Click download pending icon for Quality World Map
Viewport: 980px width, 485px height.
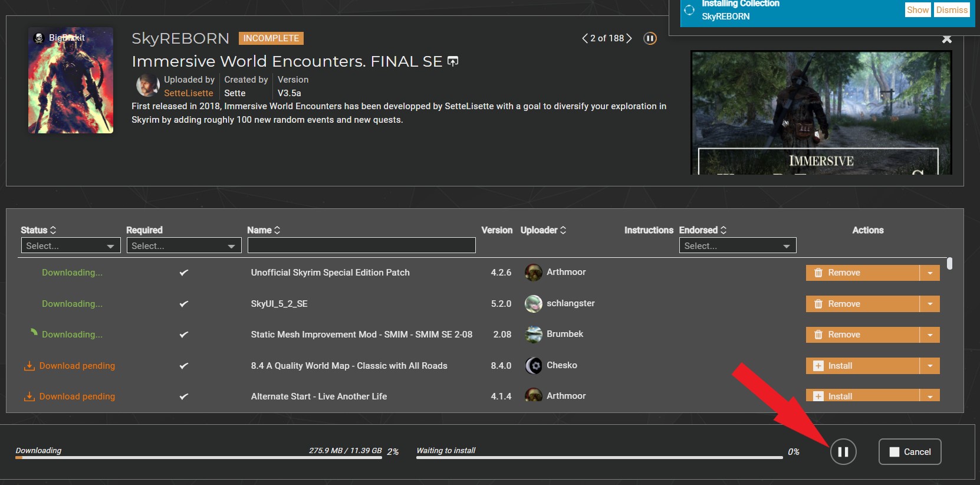pos(29,366)
